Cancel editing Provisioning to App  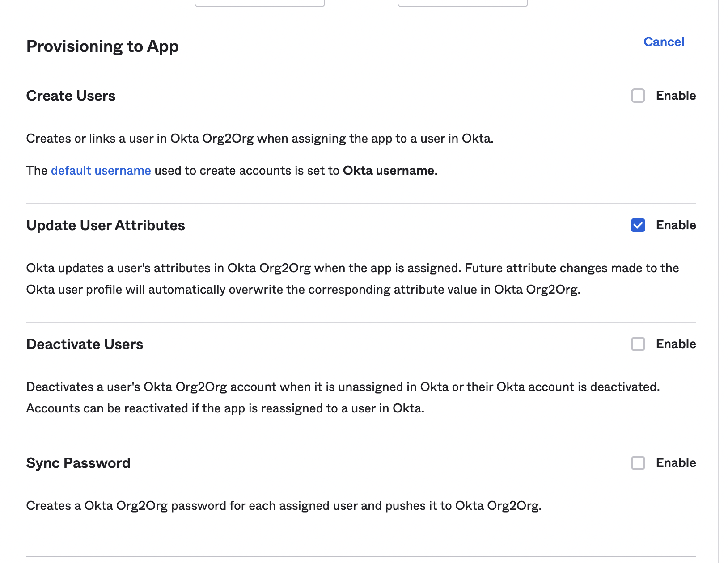coord(664,42)
